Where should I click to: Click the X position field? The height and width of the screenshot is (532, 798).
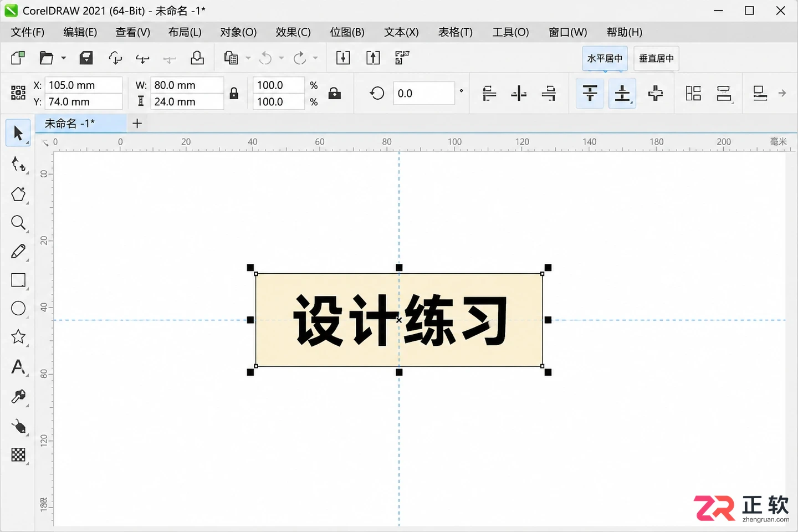coord(83,85)
